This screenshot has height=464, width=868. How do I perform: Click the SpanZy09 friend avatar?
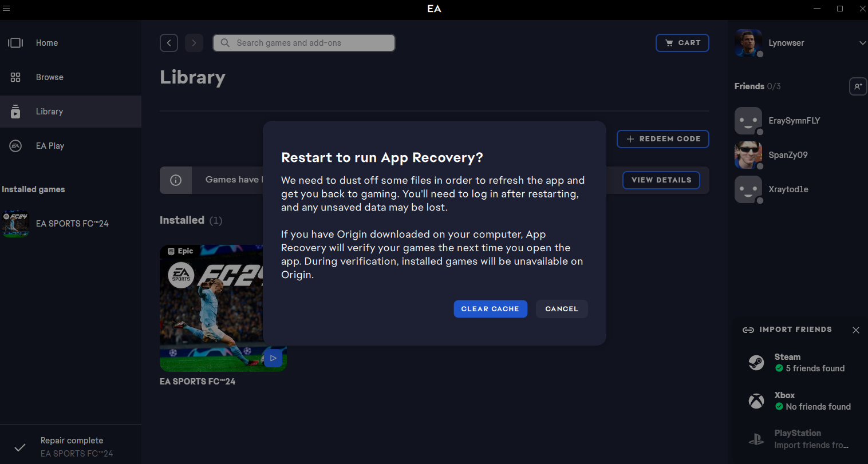[748, 155]
